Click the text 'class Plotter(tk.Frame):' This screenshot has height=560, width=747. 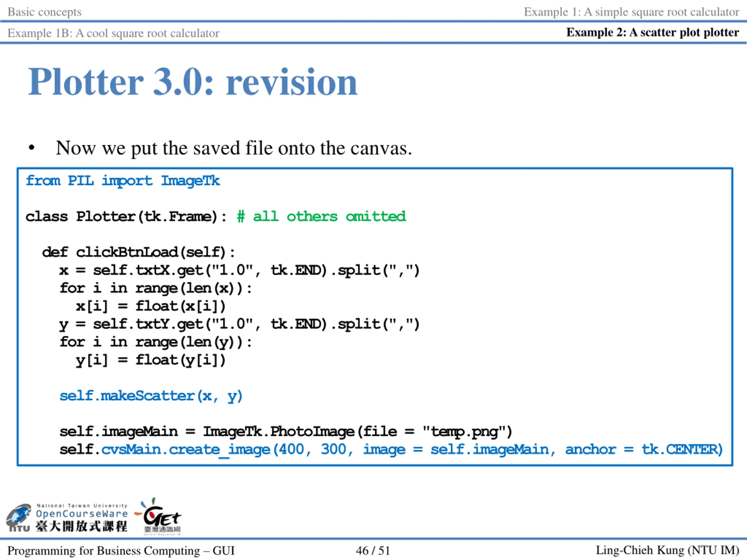126,217
